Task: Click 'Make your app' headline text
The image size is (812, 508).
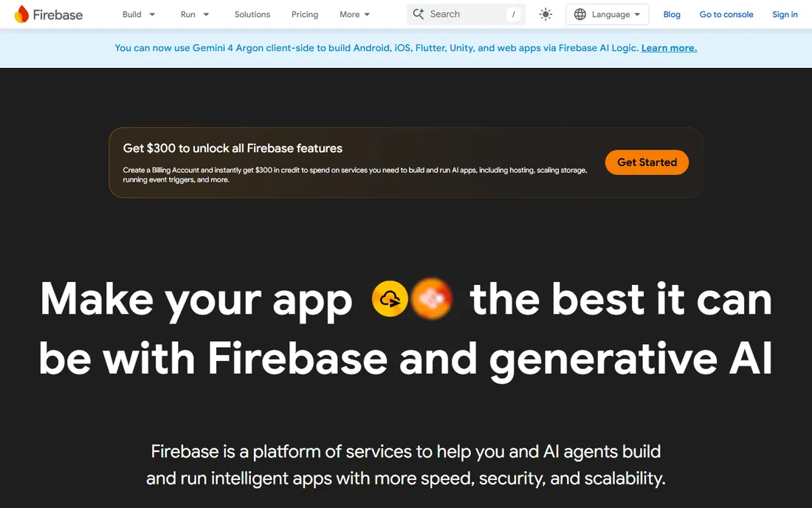Action: [196, 300]
